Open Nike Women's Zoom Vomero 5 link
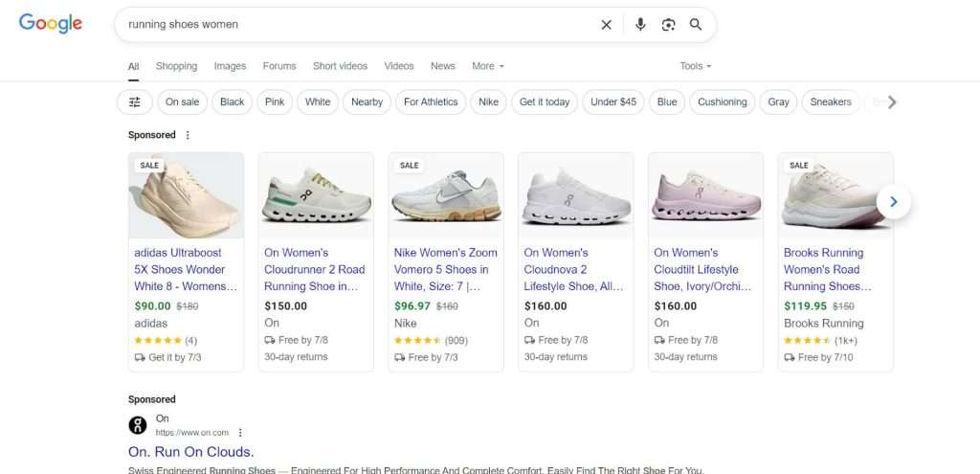This screenshot has height=474, width=980. [x=446, y=269]
